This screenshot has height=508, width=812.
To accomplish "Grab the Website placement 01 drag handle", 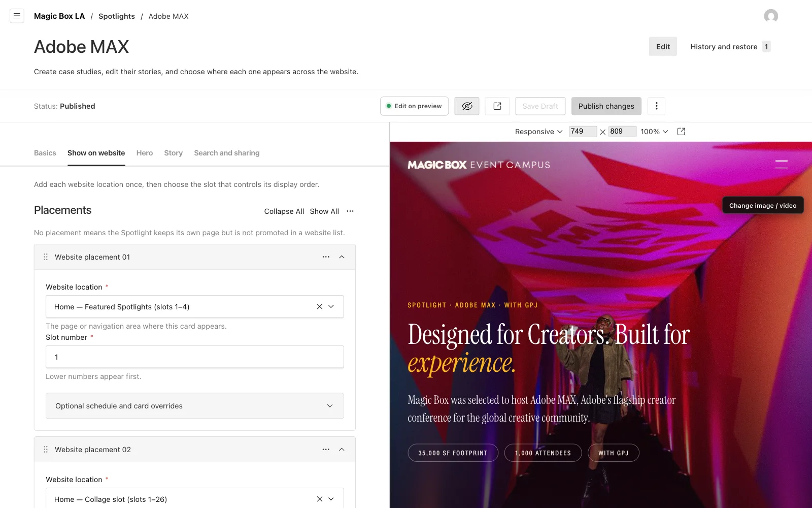I will [x=46, y=257].
